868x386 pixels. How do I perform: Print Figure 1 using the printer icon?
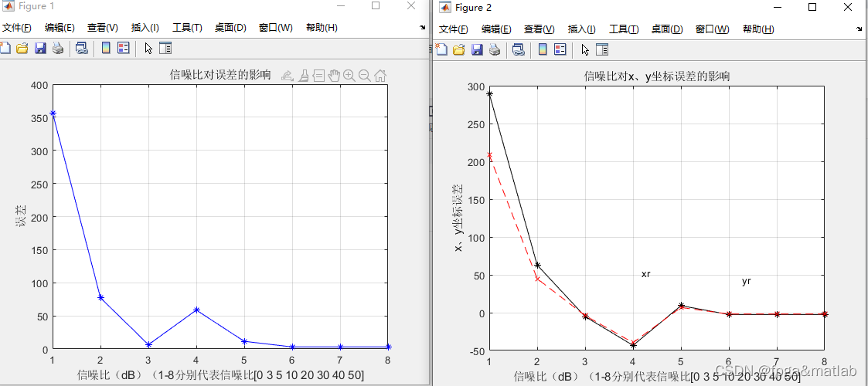(57, 49)
